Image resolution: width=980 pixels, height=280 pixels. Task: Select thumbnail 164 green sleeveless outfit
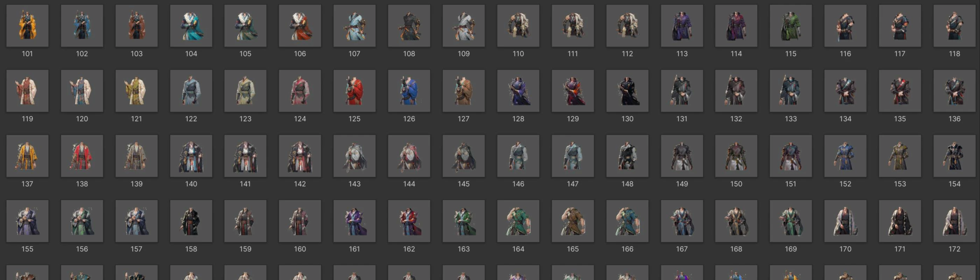[518, 221]
